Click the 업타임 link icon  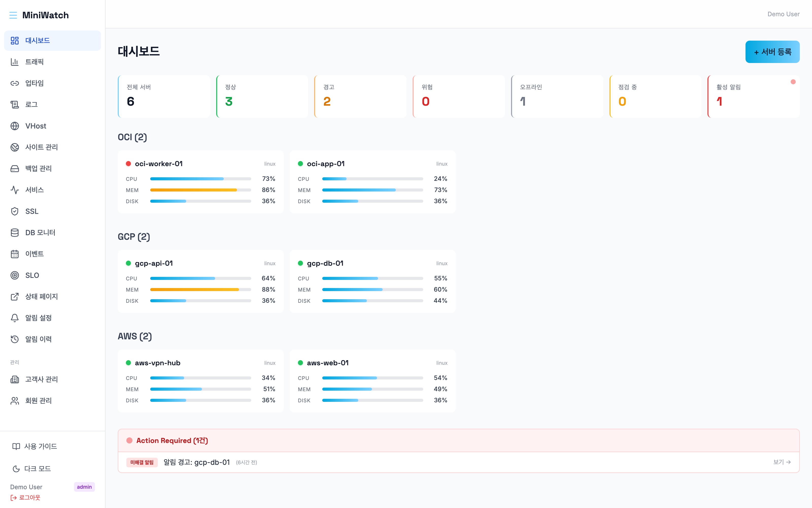click(x=15, y=83)
